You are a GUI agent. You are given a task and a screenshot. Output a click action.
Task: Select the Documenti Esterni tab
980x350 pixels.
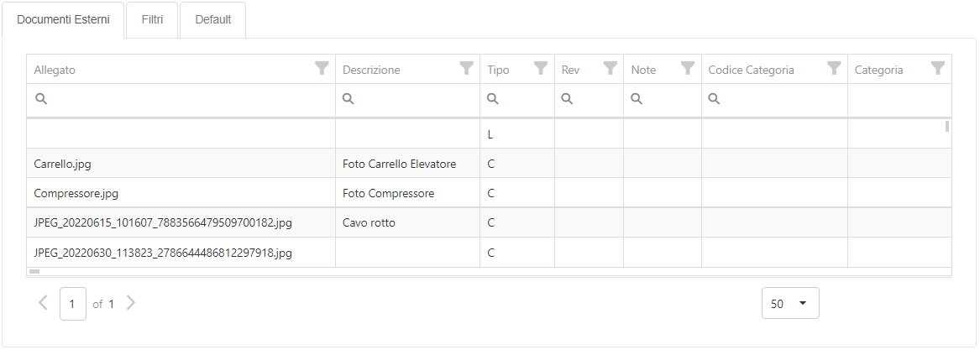coord(63,20)
